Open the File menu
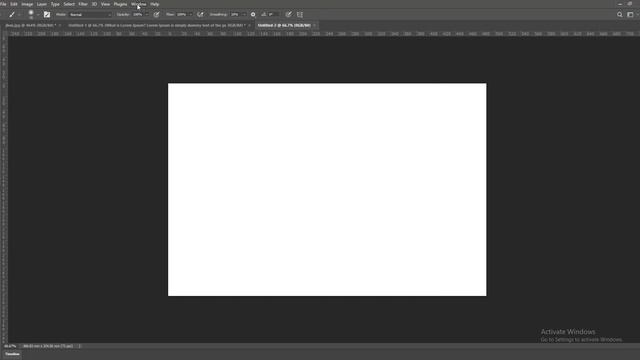The height and width of the screenshot is (360, 640). (3, 4)
